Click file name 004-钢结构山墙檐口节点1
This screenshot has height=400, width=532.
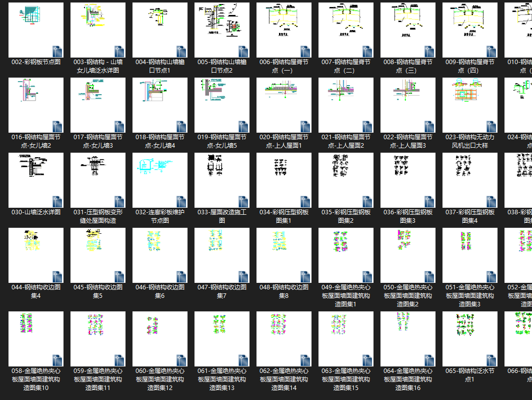[160, 66]
